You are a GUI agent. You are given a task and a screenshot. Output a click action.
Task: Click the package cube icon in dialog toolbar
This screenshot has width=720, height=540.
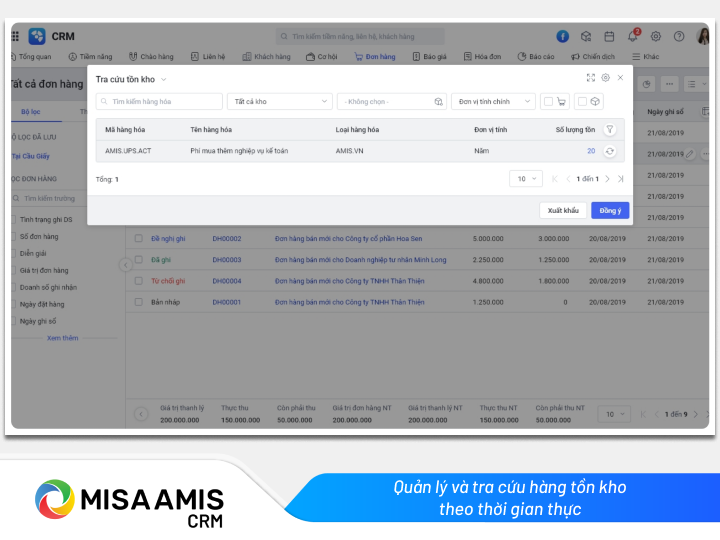[x=595, y=101]
